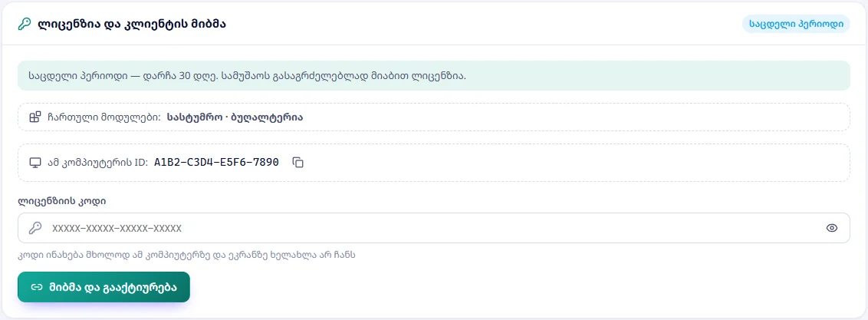The height and width of the screenshot is (320, 868).
Task: Copy the computer ID to clipboard
Action: tap(298, 162)
